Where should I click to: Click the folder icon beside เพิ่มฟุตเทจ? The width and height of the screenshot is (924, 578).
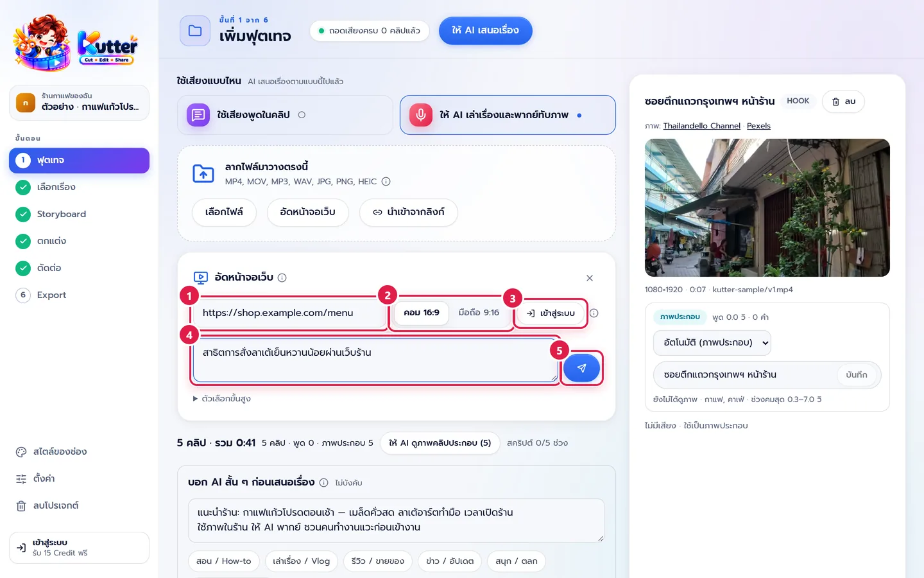(195, 31)
